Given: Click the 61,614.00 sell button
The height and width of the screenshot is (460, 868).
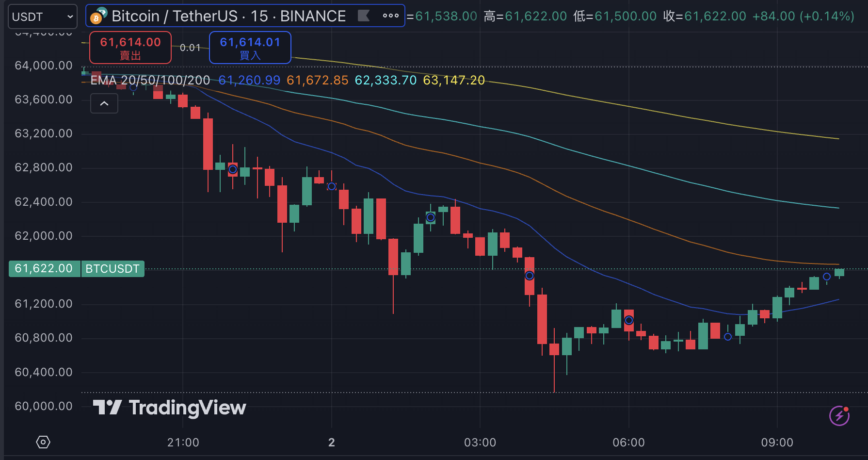Looking at the screenshot, I should pyautogui.click(x=130, y=48).
